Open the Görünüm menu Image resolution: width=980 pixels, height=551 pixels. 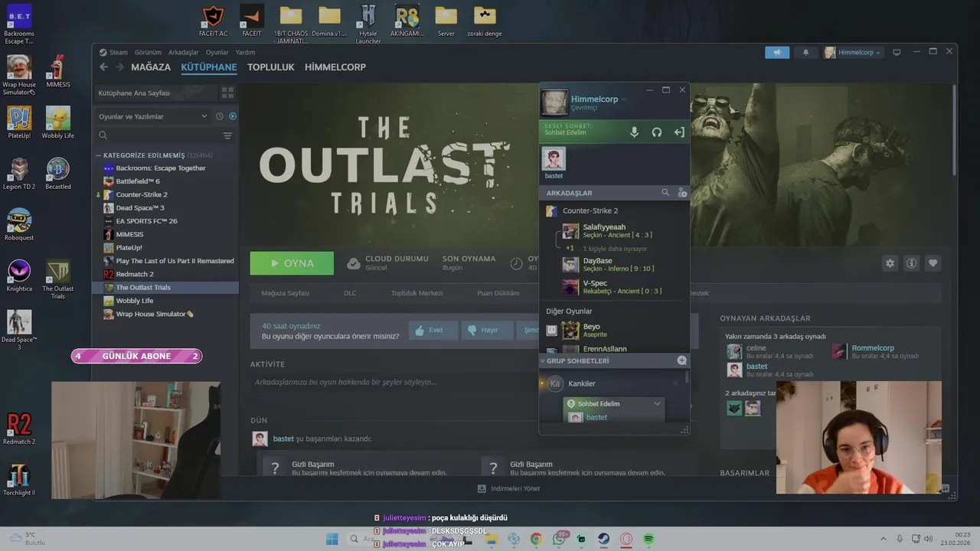[148, 53]
